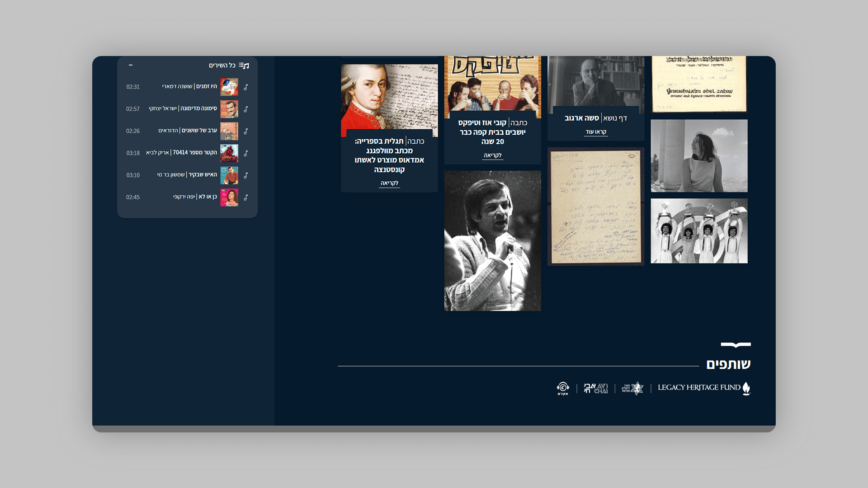Click music note icon for האיש שבקיר

(x=246, y=175)
